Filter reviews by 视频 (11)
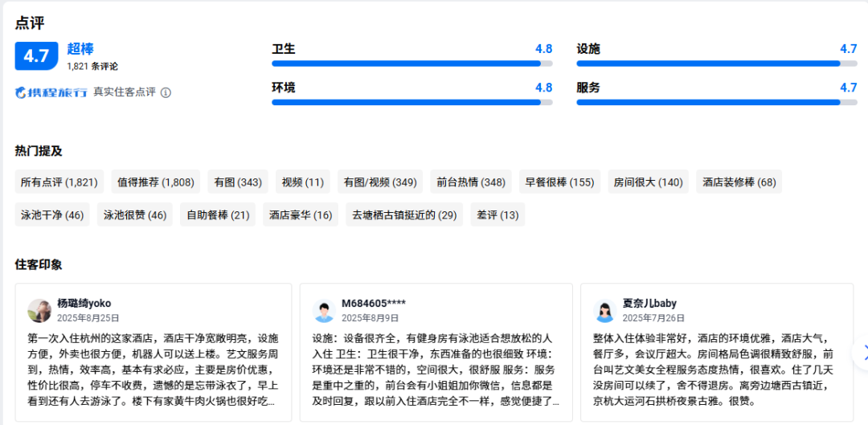The height and width of the screenshot is (425, 868). pos(303,182)
